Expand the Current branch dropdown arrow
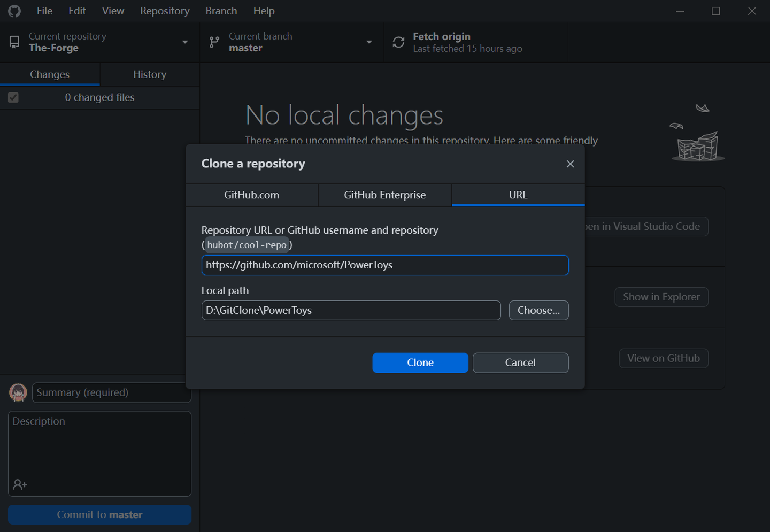 pyautogui.click(x=369, y=42)
